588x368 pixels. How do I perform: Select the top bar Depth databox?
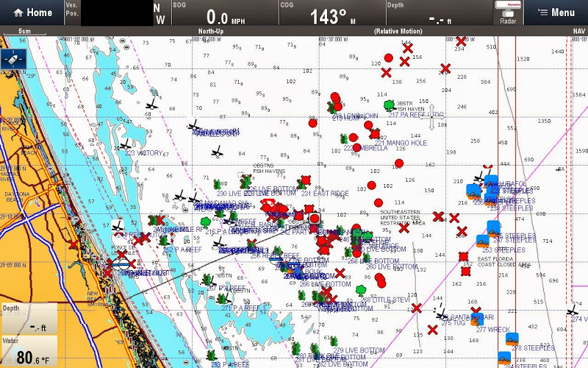pyautogui.click(x=440, y=13)
